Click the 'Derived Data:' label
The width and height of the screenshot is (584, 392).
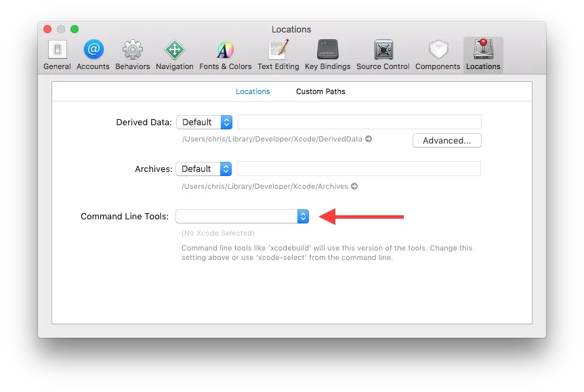point(144,123)
